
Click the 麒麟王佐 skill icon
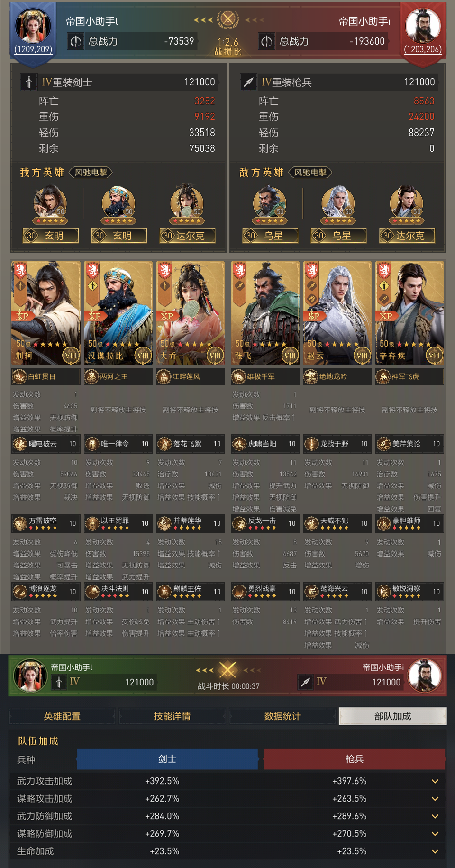pos(164,592)
